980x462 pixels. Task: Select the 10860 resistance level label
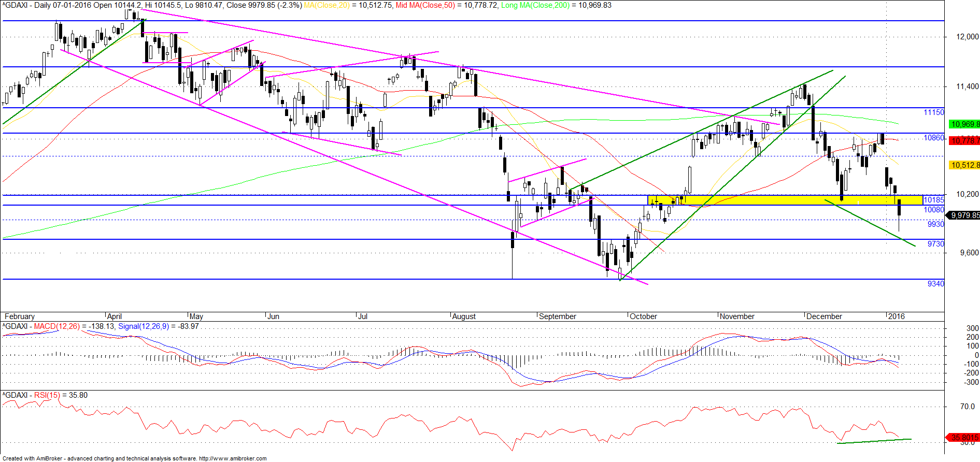934,138
